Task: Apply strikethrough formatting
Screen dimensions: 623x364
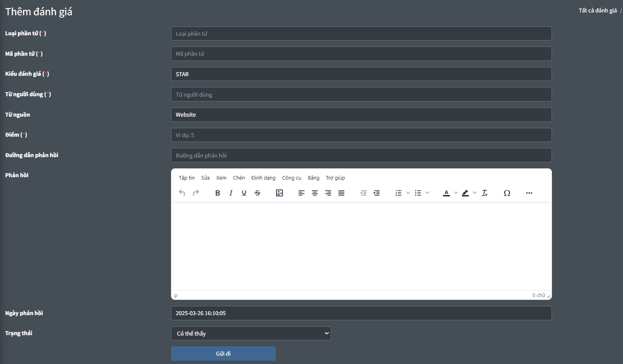Action: coord(257,193)
